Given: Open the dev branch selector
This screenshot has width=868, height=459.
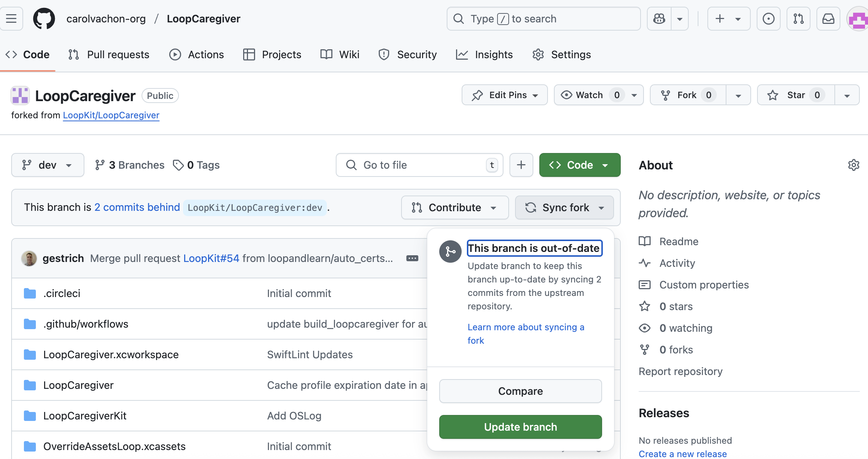Looking at the screenshot, I should (47, 165).
